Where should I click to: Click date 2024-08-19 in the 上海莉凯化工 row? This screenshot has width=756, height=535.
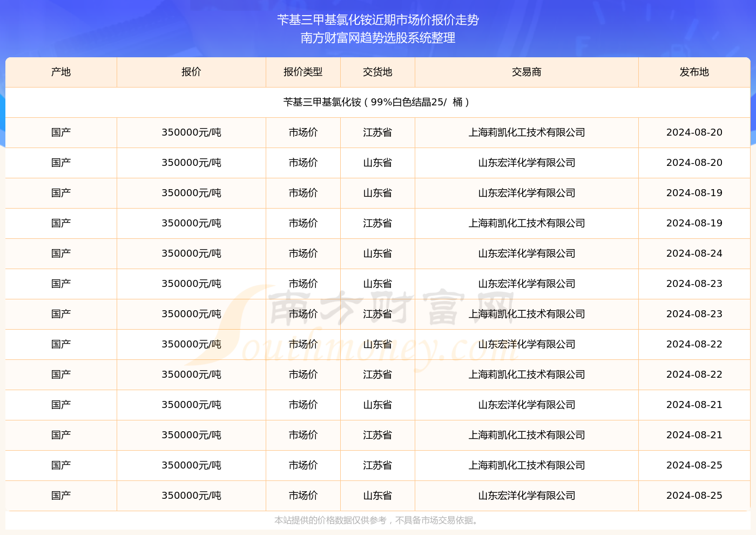coord(694,223)
